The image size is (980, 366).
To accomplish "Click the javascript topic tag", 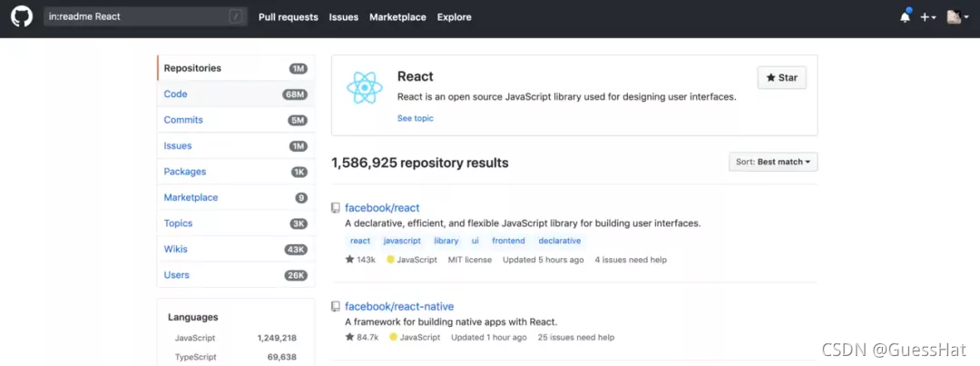I will tap(402, 241).
